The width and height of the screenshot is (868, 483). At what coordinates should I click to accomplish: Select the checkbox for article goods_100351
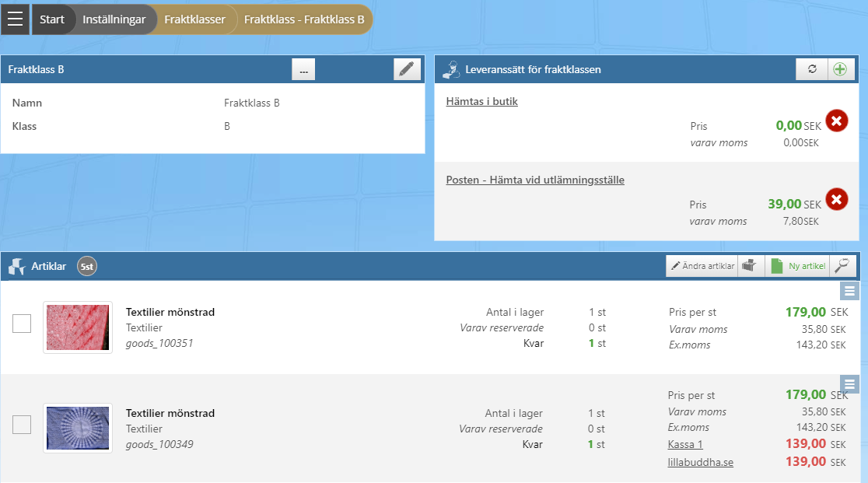click(x=22, y=324)
